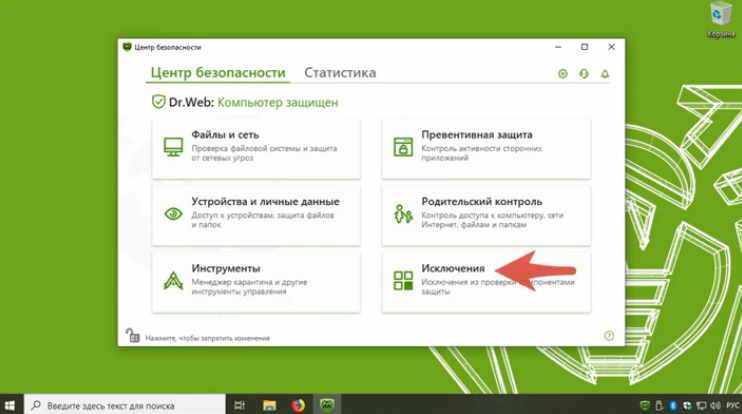Minimize the Центр безопасности window

558,47
